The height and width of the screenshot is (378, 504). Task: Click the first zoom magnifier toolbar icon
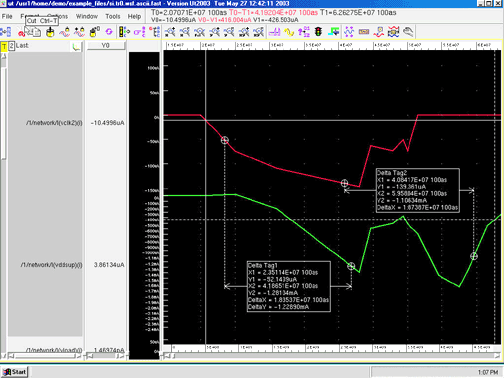[x=170, y=32]
